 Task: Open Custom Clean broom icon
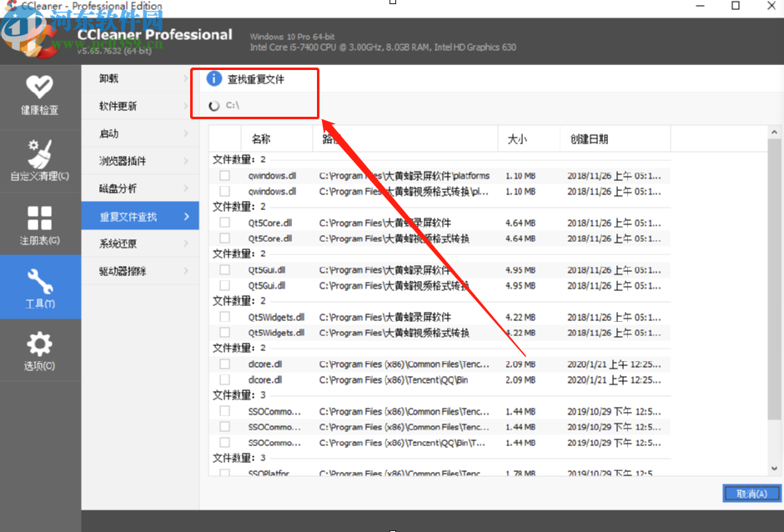(39, 153)
